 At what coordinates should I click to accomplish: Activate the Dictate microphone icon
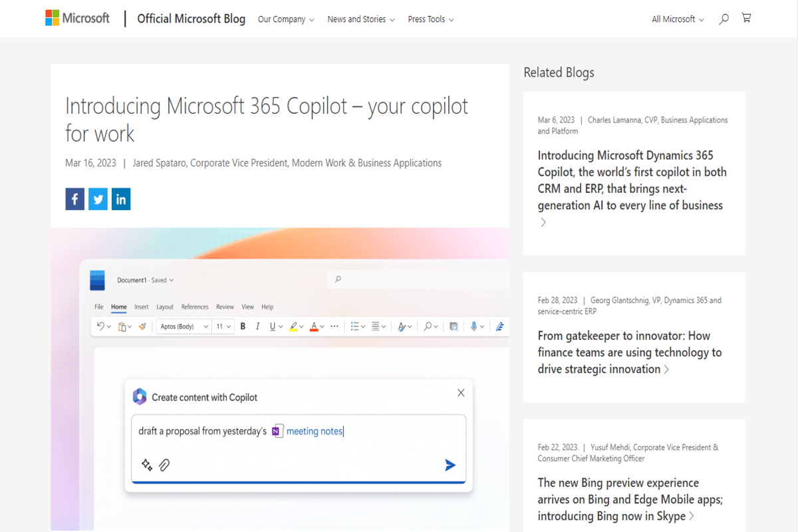[x=474, y=326]
